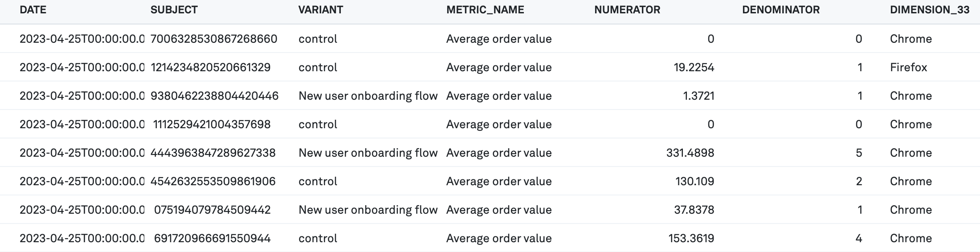The height and width of the screenshot is (252, 980).
Task: Click numerator value 331.4898
Action: click(x=690, y=153)
